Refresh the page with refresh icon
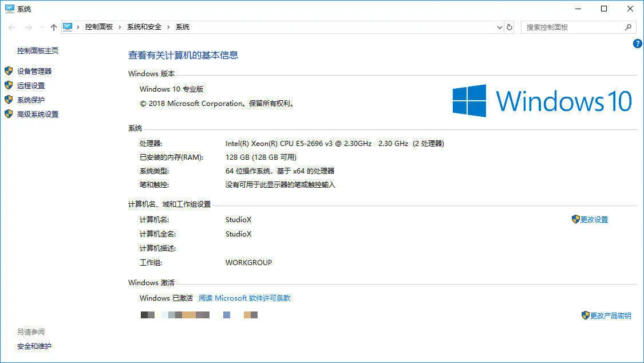The image size is (644, 363). tap(509, 27)
